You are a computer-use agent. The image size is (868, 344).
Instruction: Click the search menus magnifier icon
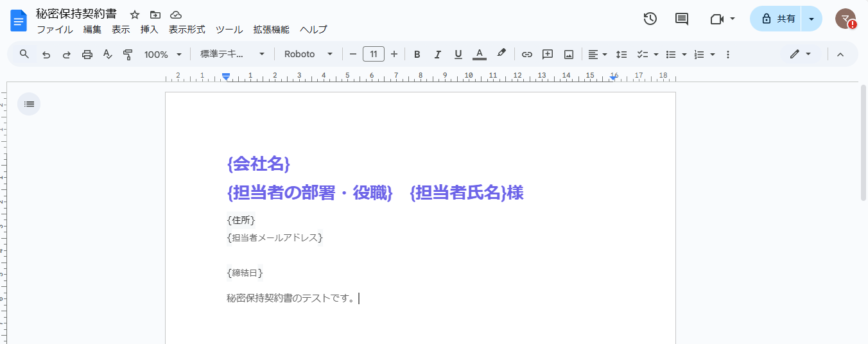click(x=24, y=54)
